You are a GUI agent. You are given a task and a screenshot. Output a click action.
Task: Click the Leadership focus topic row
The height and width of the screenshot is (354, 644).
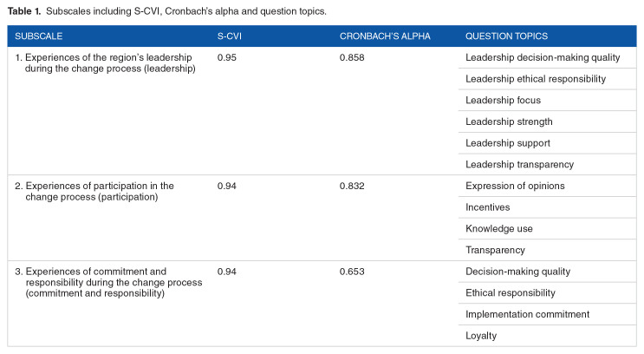point(503,101)
